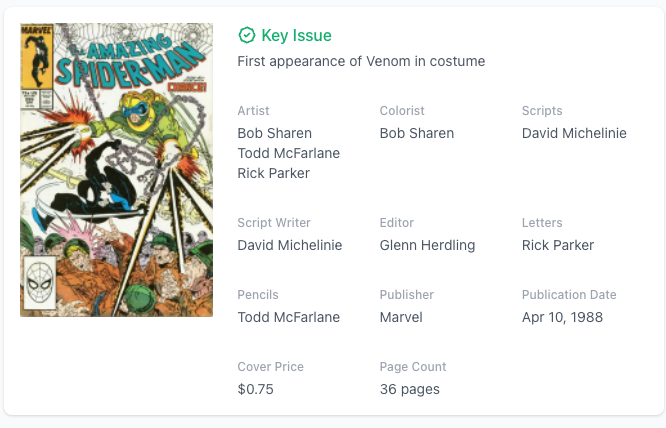Click Bob Sharen under Colorist
This screenshot has width=666, height=428.
(x=416, y=133)
